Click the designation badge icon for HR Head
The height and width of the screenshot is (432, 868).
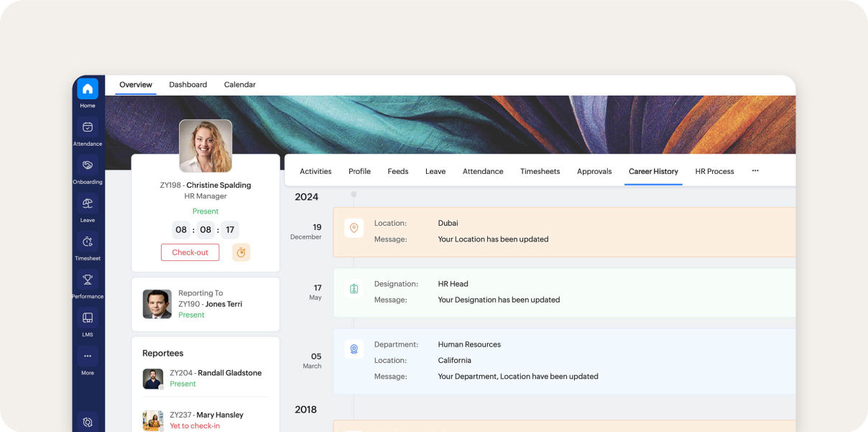tap(354, 289)
